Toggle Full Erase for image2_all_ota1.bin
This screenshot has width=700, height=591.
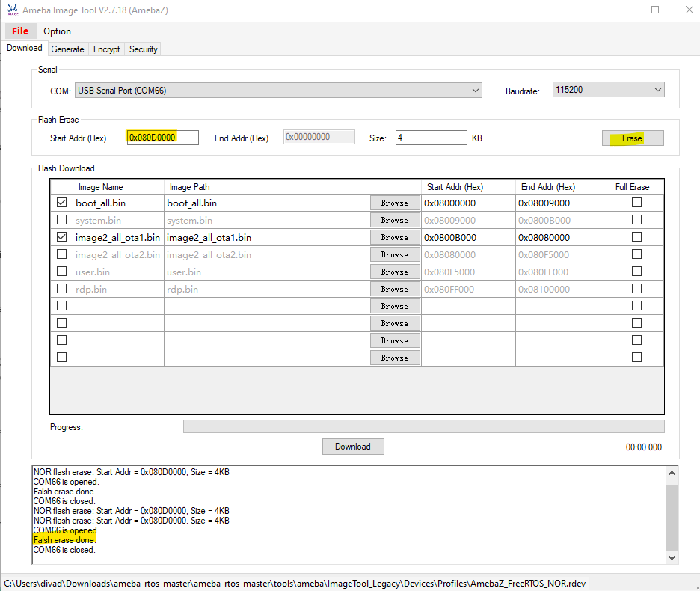(x=636, y=236)
